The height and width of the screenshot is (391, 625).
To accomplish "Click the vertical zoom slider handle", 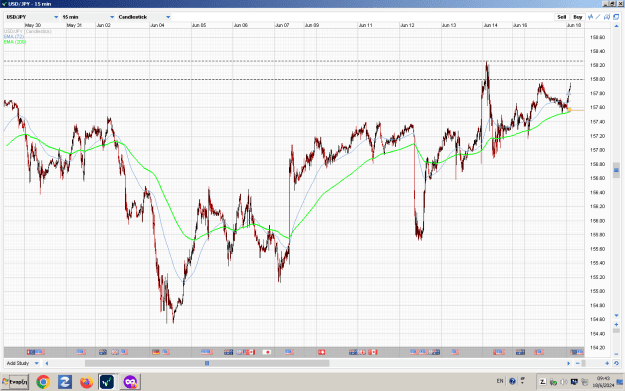I will [616, 331].
